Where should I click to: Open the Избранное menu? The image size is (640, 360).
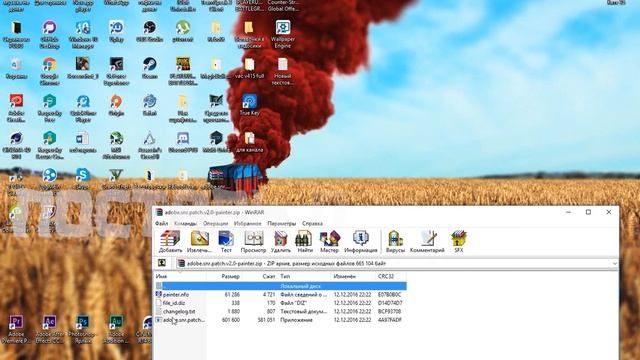247,224
